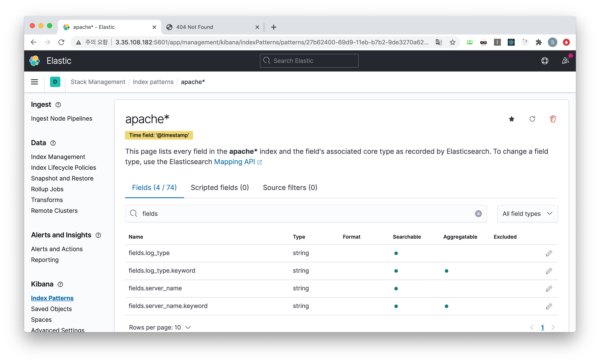Sort table by Name column
The height and width of the screenshot is (364, 600).
pyautogui.click(x=136, y=237)
